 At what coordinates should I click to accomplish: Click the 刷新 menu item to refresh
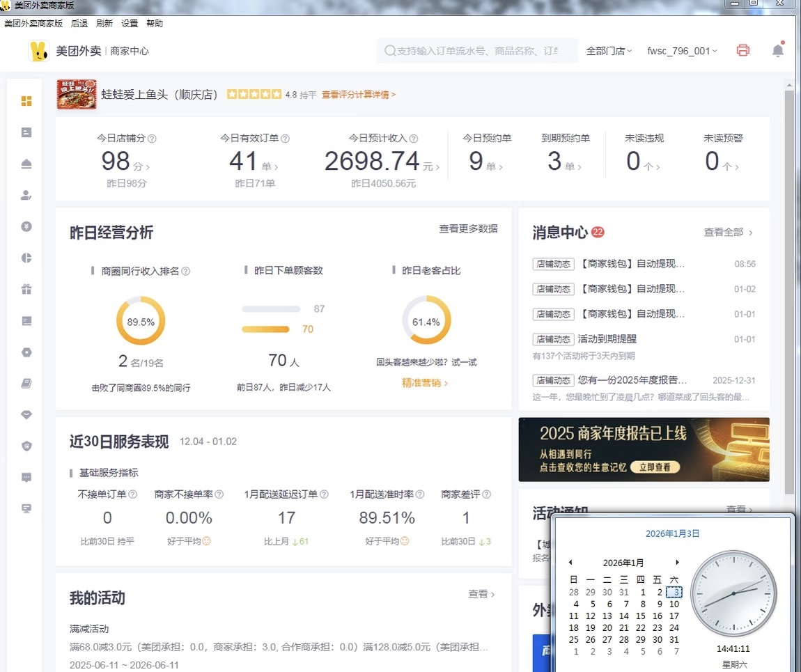104,23
